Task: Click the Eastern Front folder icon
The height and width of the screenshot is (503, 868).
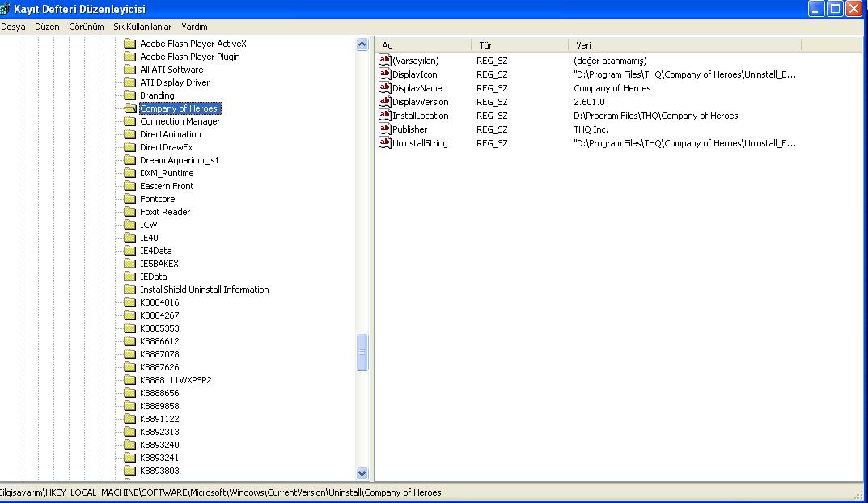Action: (x=130, y=186)
